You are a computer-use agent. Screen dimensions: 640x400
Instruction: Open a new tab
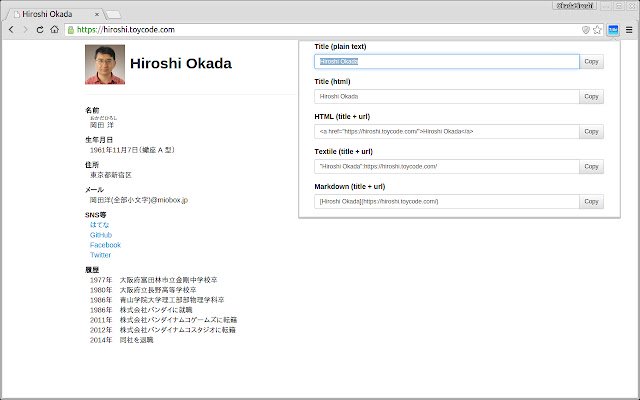(x=113, y=15)
